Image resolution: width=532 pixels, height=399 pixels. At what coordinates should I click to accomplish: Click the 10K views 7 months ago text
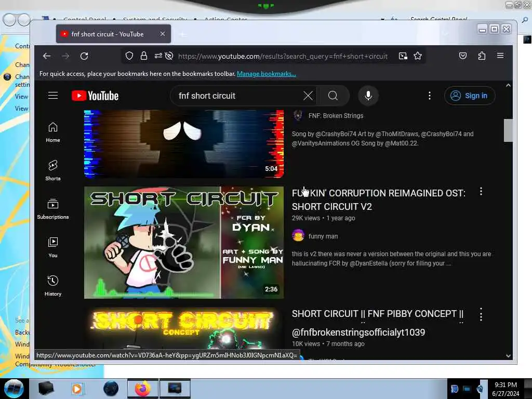pos(328,344)
